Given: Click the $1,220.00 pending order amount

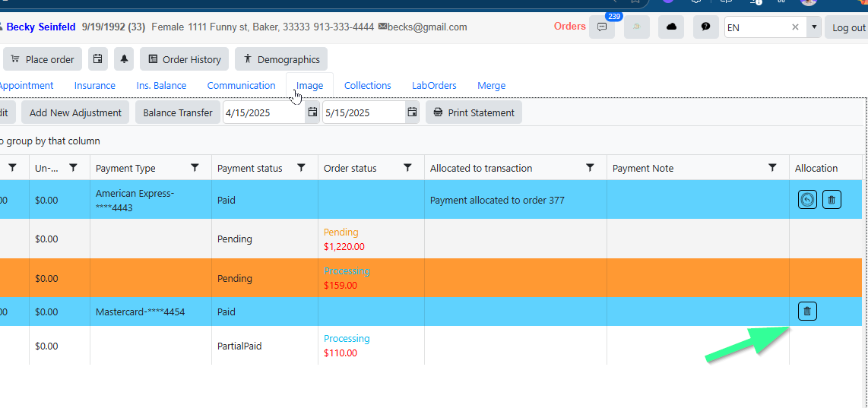Looking at the screenshot, I should [344, 246].
